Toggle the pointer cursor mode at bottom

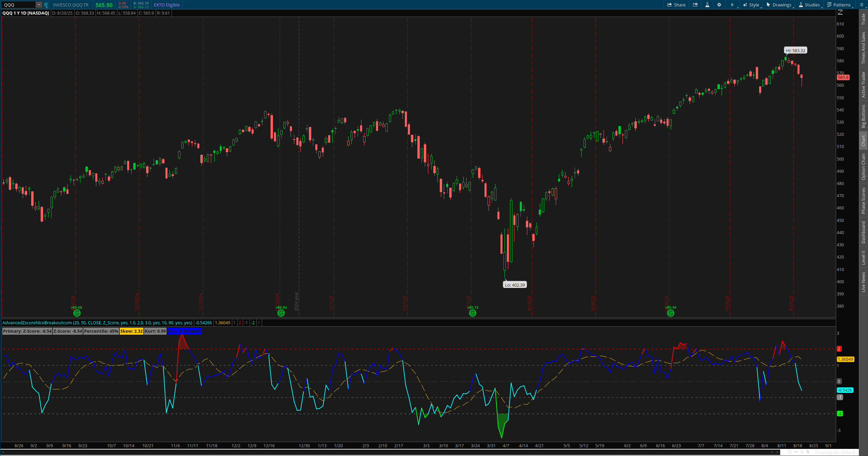click(x=808, y=452)
